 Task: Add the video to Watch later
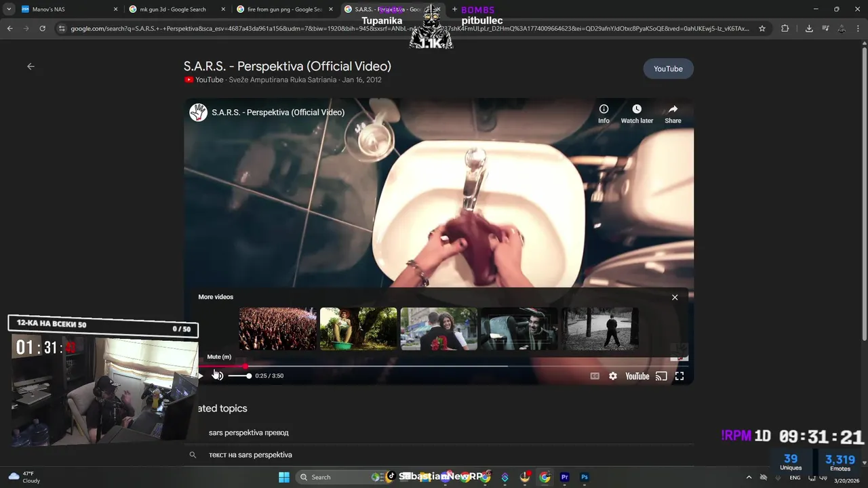(637, 114)
